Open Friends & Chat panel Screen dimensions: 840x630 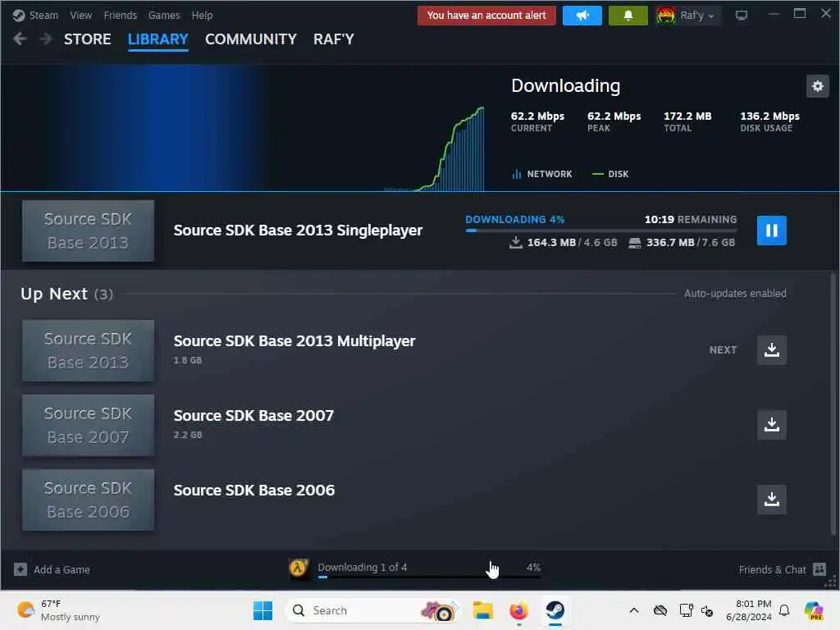tap(782, 569)
